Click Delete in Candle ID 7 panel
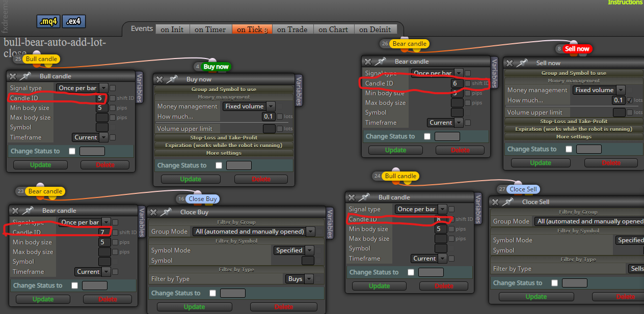Screen dimensions: 644x314 [108, 299]
